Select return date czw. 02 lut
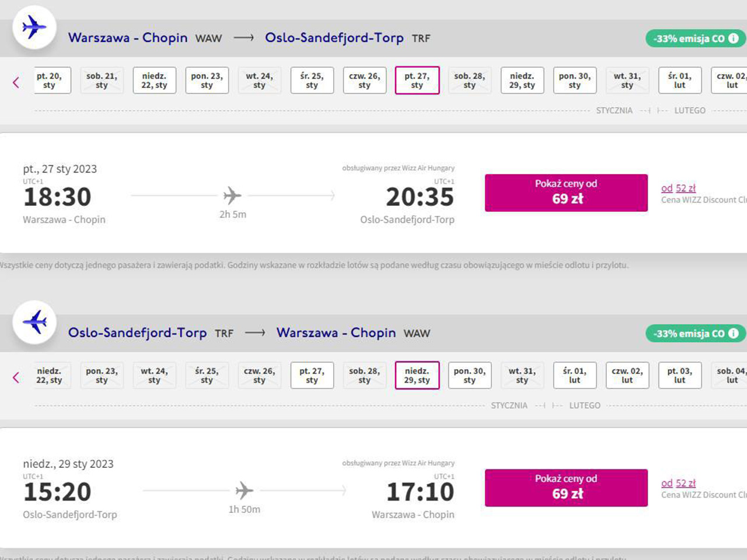 pyautogui.click(x=627, y=376)
